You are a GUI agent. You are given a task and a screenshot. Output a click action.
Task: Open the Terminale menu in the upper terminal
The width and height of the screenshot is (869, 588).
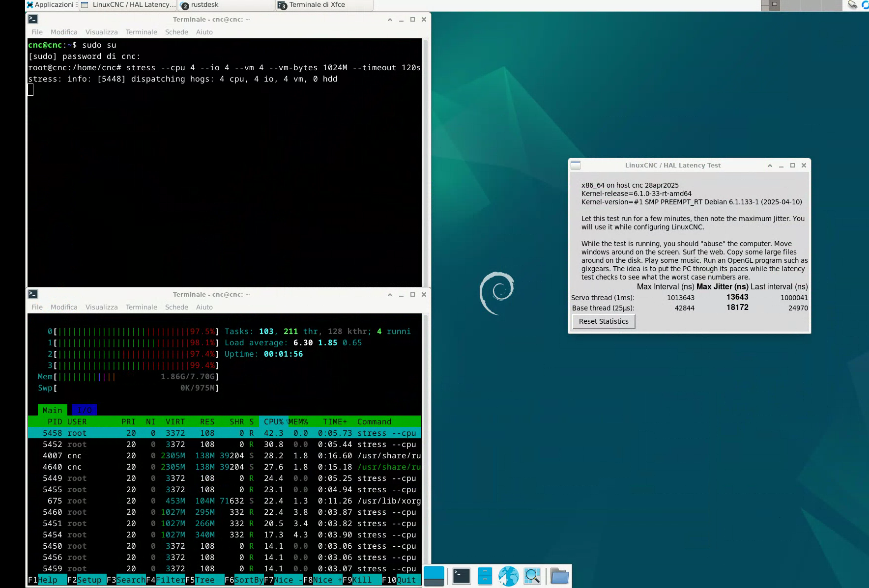click(141, 32)
